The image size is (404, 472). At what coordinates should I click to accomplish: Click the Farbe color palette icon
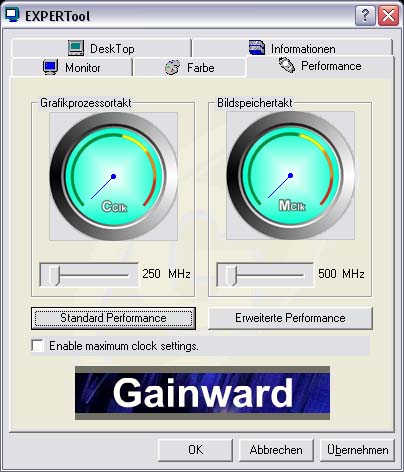(173, 67)
